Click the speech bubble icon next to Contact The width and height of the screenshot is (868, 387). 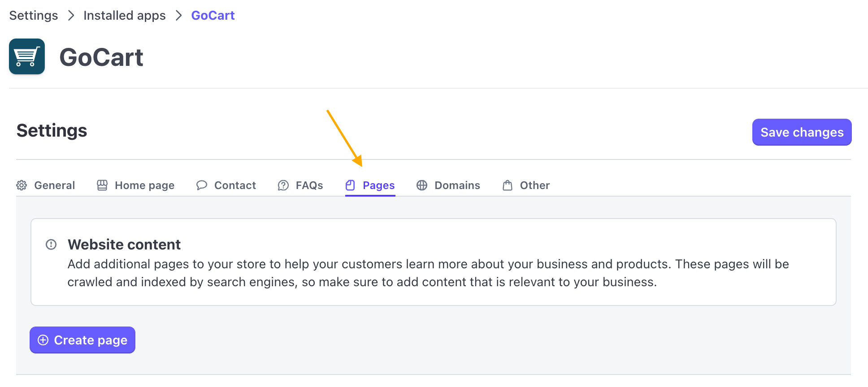point(202,185)
